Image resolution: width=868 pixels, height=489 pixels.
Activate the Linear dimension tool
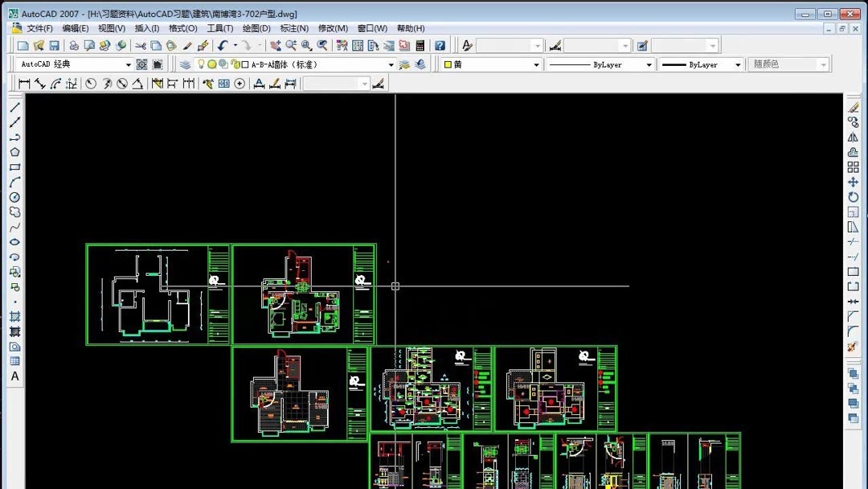click(x=24, y=84)
